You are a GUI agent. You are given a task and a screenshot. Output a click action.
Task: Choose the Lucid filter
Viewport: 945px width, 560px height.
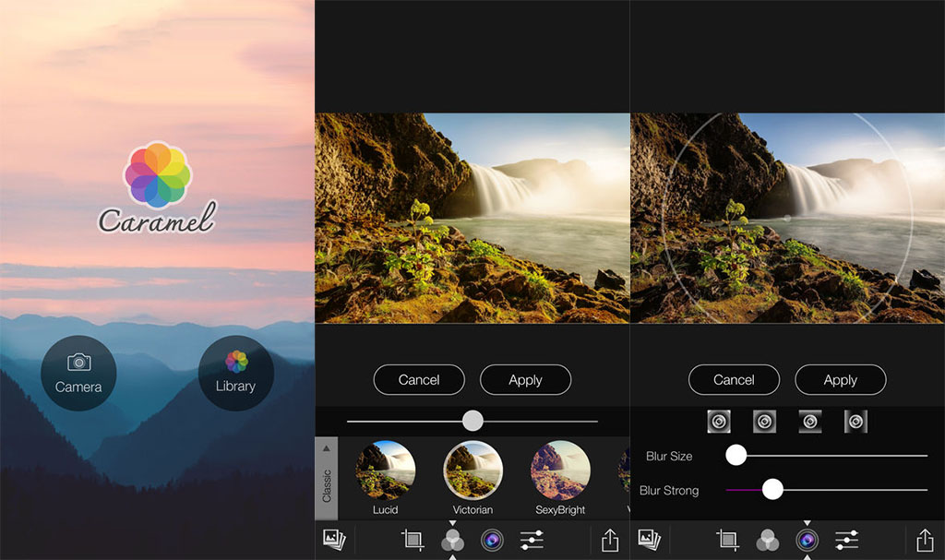(385, 471)
